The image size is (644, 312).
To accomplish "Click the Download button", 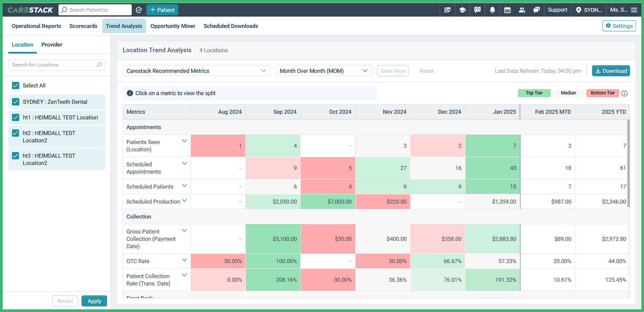I will coord(611,71).
